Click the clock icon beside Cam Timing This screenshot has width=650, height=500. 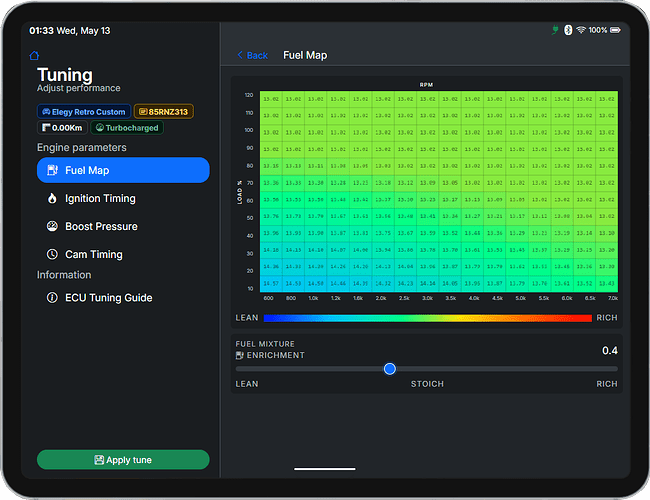(52, 254)
